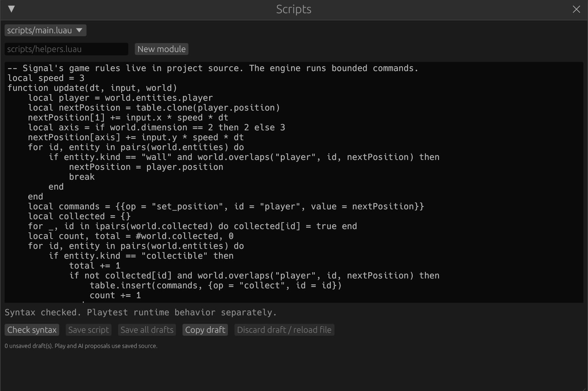Click the 'local commands = {{op = "set_position"' line
The width and height of the screenshot is (588, 391).
click(x=226, y=206)
